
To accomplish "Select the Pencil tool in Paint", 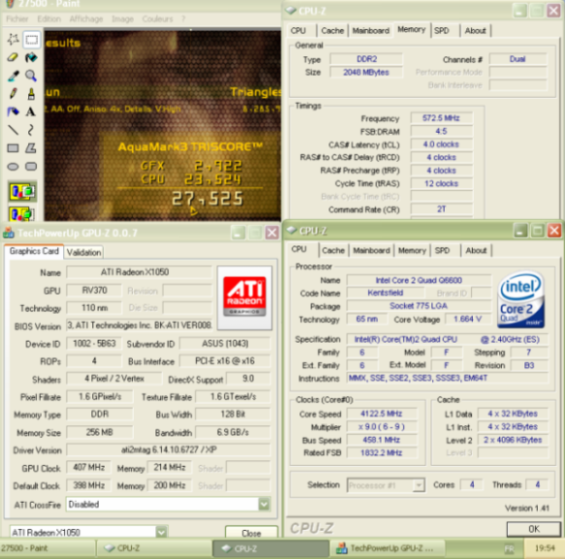I will click(x=13, y=94).
